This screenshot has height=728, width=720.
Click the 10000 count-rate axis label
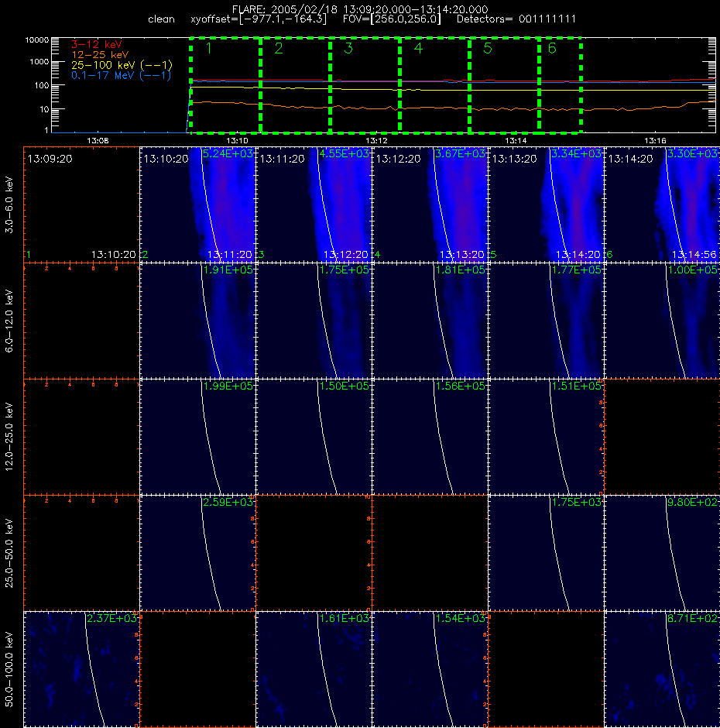[x=36, y=40]
